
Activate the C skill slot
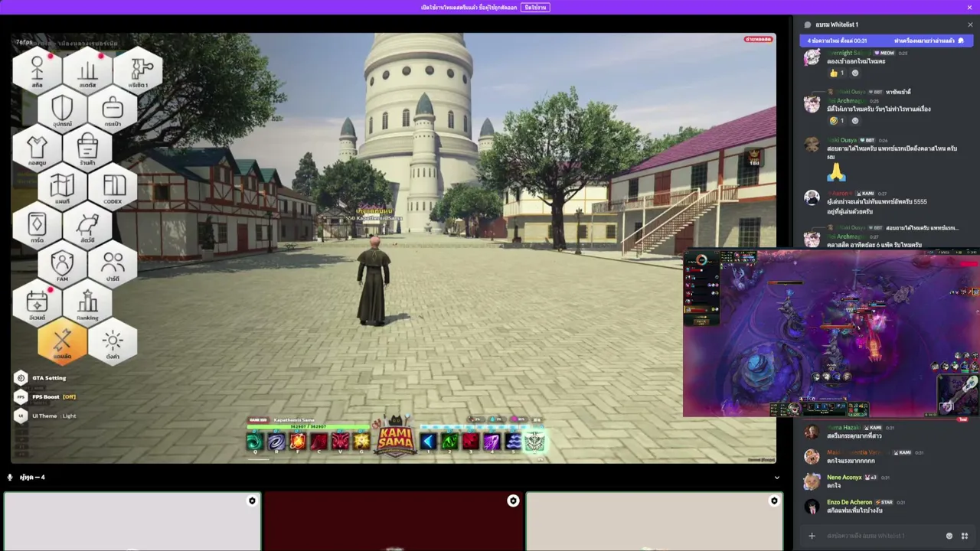click(x=319, y=441)
